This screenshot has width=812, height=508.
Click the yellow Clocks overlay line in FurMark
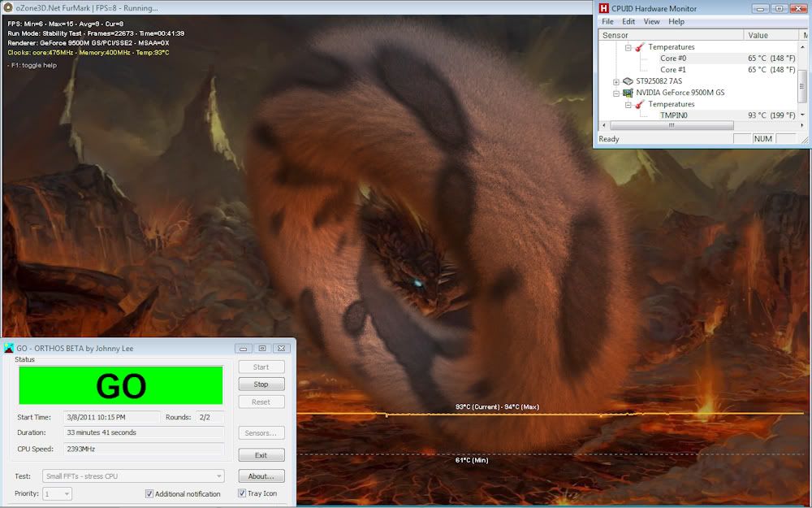pos(88,53)
